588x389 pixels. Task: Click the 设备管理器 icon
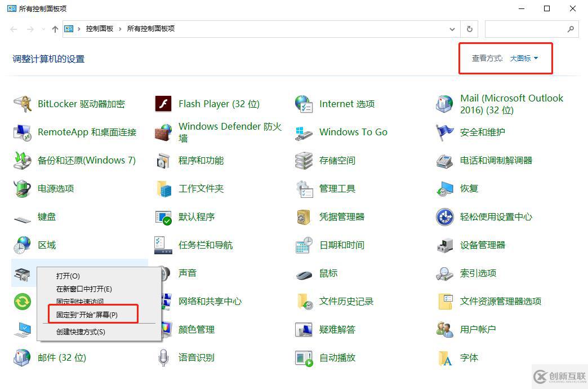(445, 245)
